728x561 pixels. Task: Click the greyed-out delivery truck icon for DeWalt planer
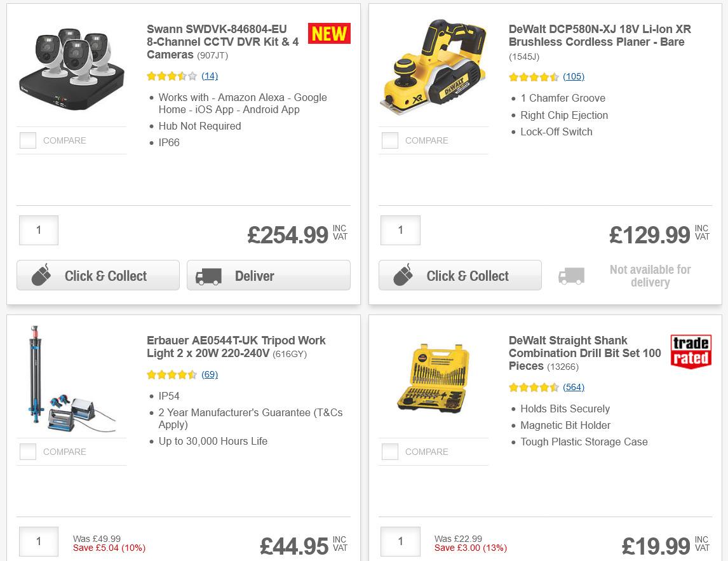pyautogui.click(x=570, y=276)
